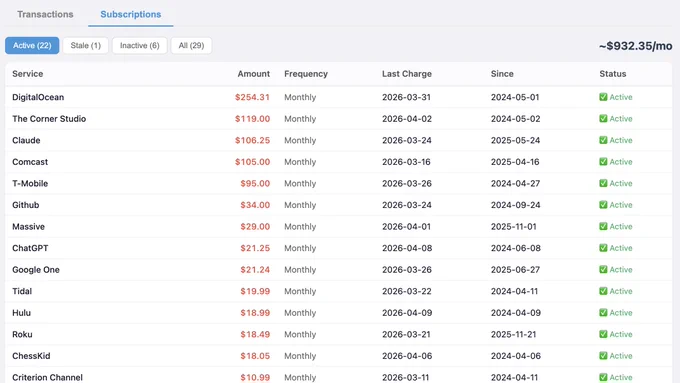The height and width of the screenshot is (383, 680).
Task: Click the green check icon for Roku
Action: point(603,334)
